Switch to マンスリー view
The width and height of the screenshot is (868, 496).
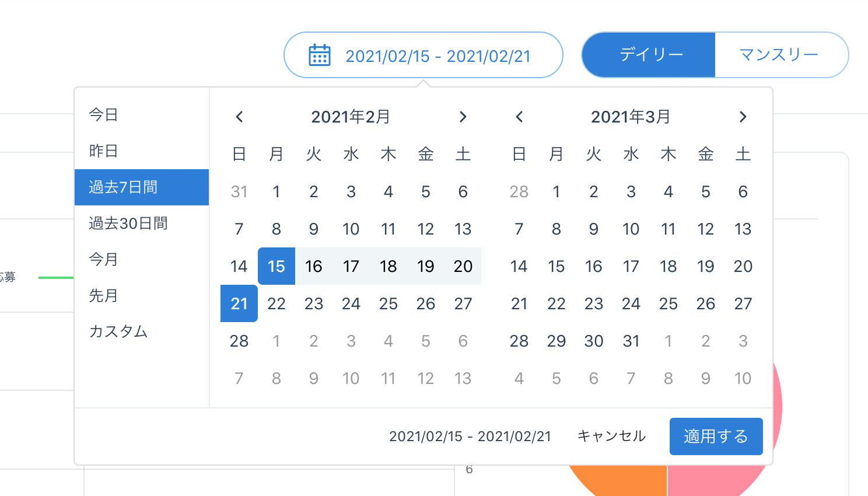pos(779,55)
